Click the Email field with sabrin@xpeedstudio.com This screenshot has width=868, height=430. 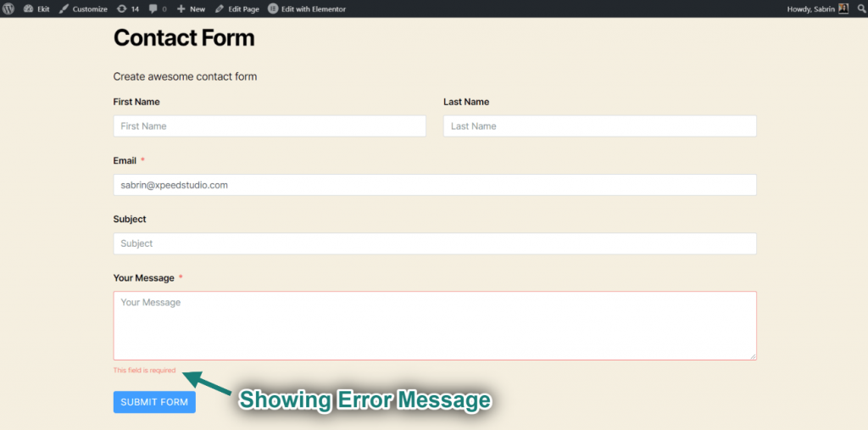click(435, 185)
